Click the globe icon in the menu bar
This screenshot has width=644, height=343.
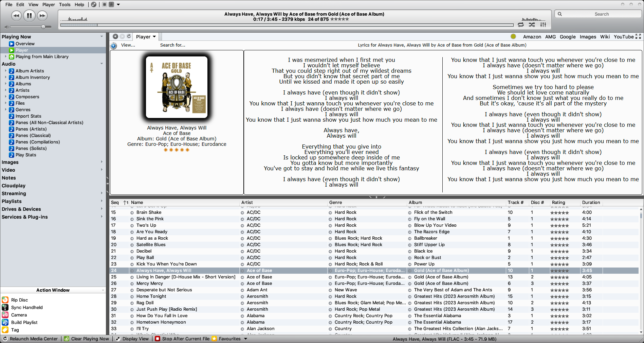94,4
